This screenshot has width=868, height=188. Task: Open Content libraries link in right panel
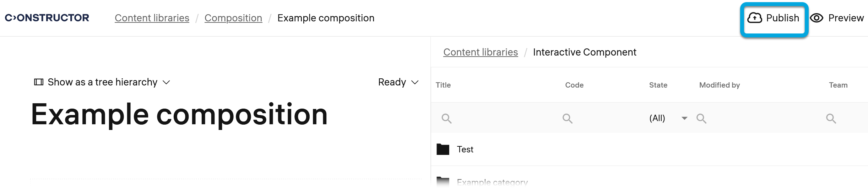(480, 52)
